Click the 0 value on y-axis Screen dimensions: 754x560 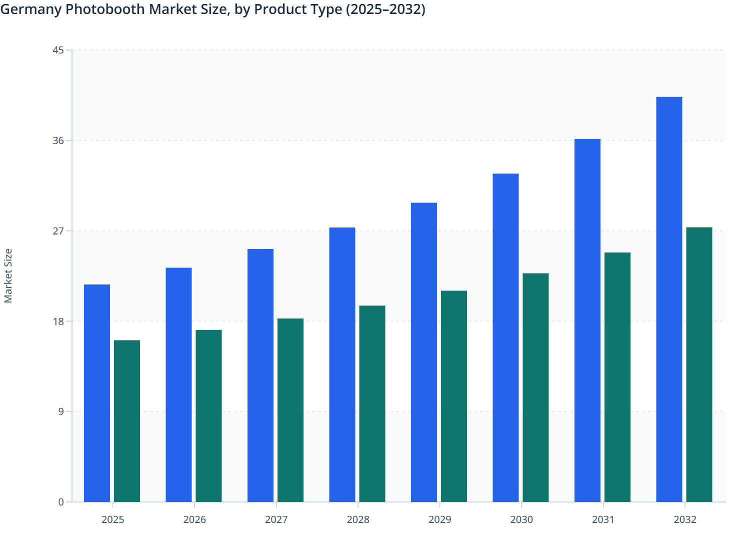pos(60,501)
